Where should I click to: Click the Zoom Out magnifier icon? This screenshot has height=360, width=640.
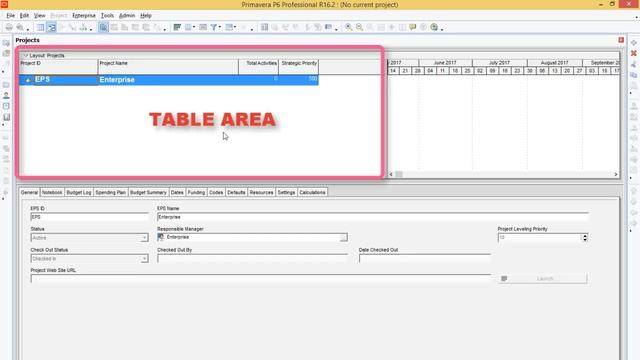359,27
